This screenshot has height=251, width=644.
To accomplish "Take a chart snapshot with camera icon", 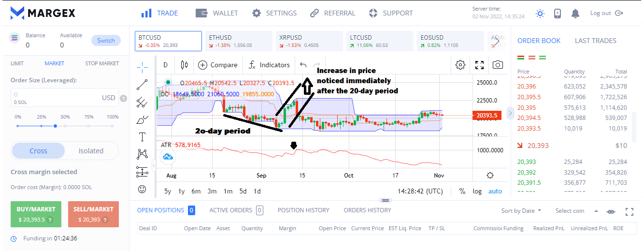I will point(498,65).
